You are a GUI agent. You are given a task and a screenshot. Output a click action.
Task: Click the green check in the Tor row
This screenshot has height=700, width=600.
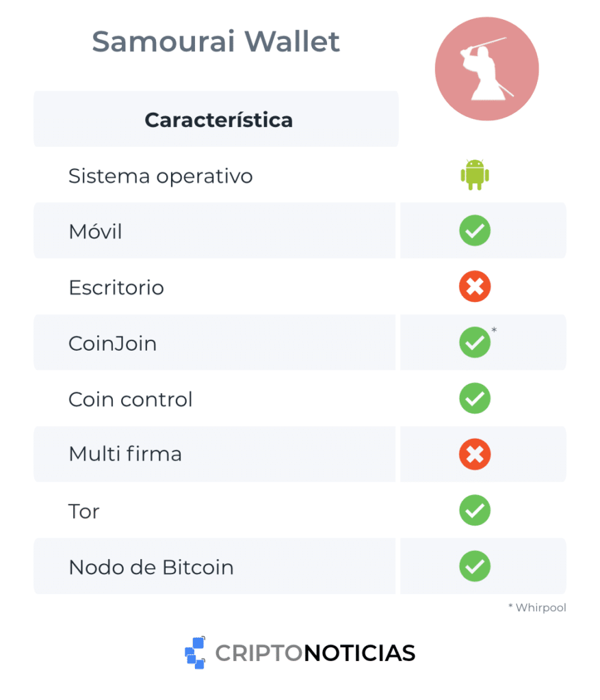tap(475, 511)
